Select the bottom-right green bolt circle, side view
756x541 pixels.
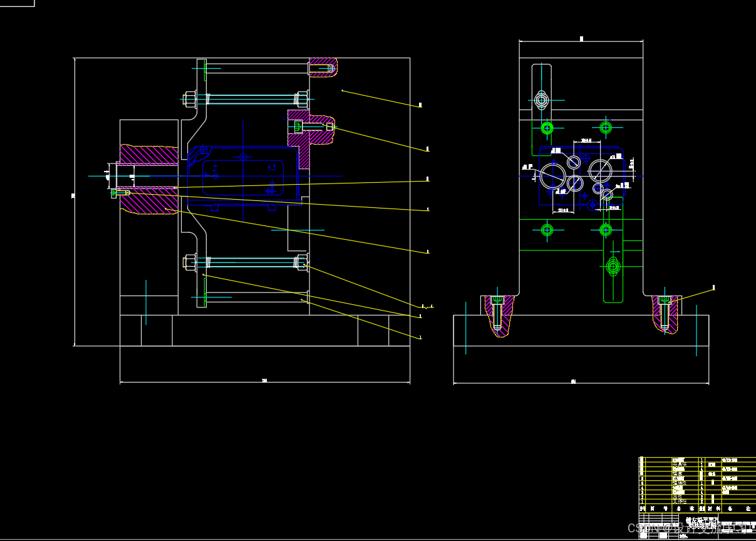coord(606,230)
